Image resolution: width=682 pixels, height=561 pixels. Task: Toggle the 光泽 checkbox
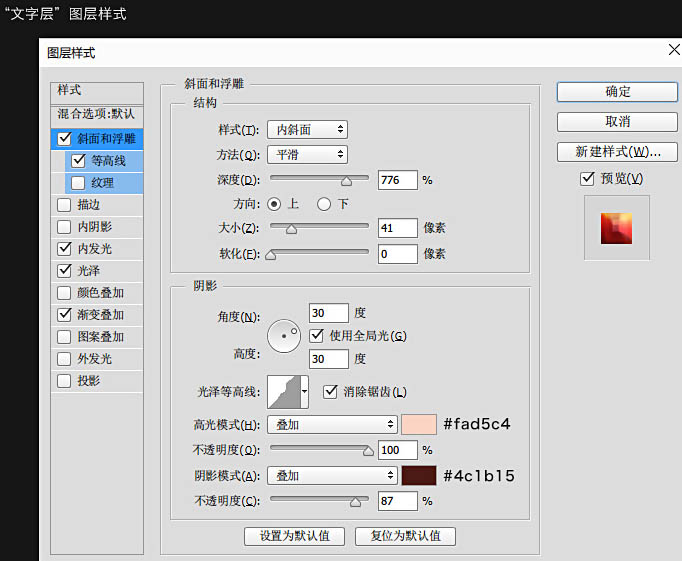64,270
